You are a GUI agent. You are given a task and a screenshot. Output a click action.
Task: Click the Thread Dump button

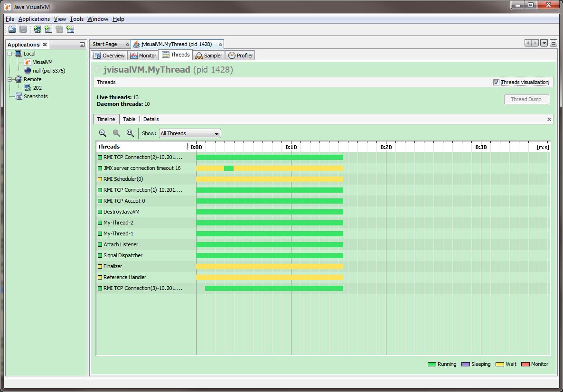526,100
